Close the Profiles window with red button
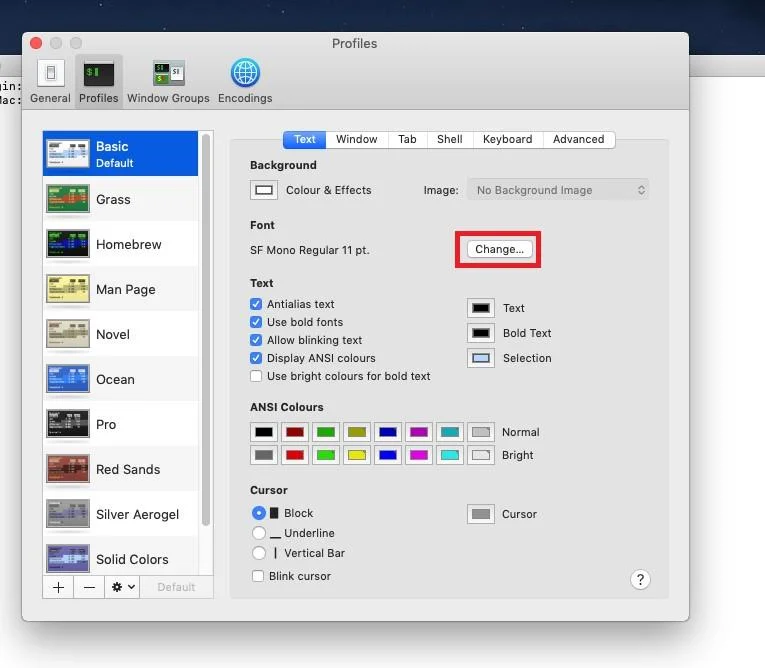 [36, 43]
